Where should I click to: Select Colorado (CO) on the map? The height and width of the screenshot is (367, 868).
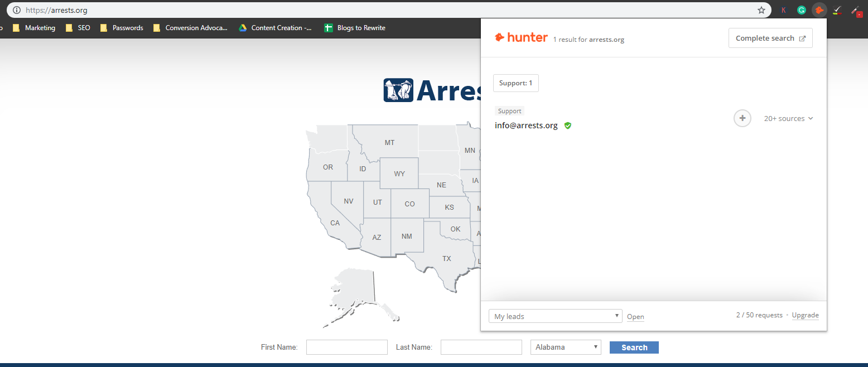[x=410, y=204]
